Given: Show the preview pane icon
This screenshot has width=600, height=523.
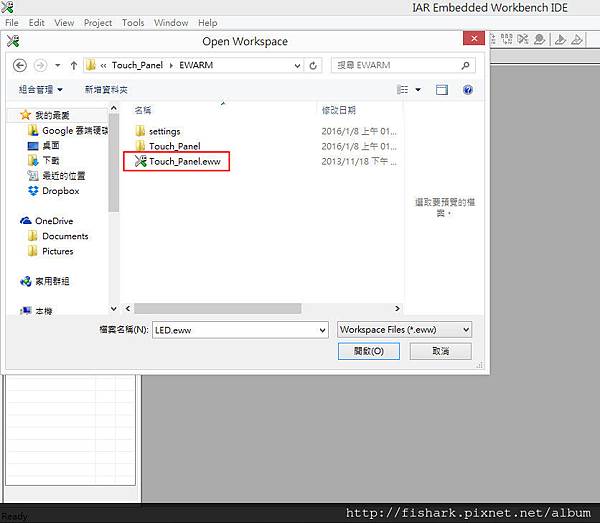Looking at the screenshot, I should (442, 90).
